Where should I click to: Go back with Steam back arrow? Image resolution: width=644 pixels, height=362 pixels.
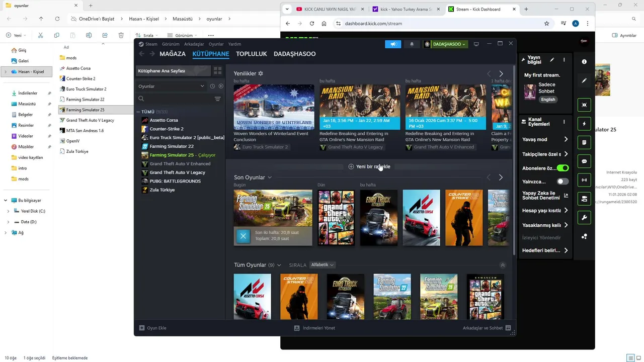141,54
